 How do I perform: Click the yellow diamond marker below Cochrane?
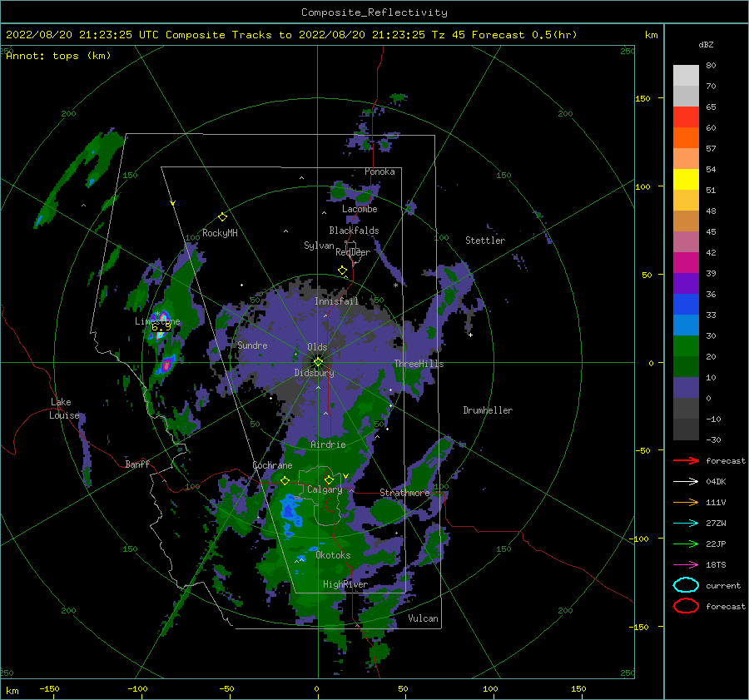(285, 480)
